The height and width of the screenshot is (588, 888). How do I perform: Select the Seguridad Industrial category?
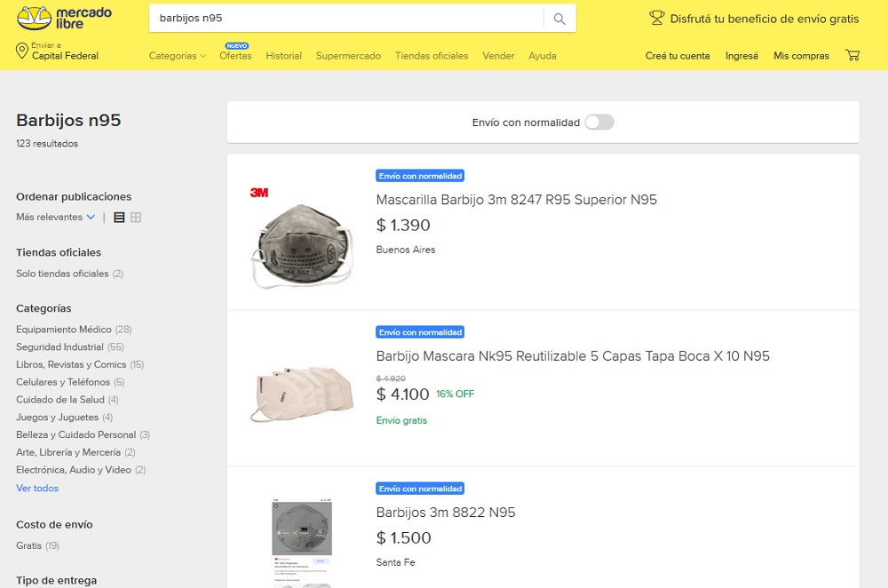60,346
